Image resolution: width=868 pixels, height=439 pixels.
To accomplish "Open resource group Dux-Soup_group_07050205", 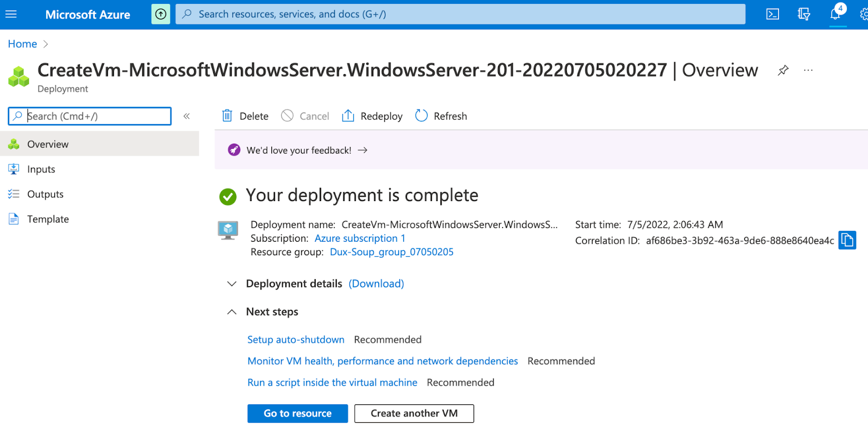I will (x=392, y=252).
